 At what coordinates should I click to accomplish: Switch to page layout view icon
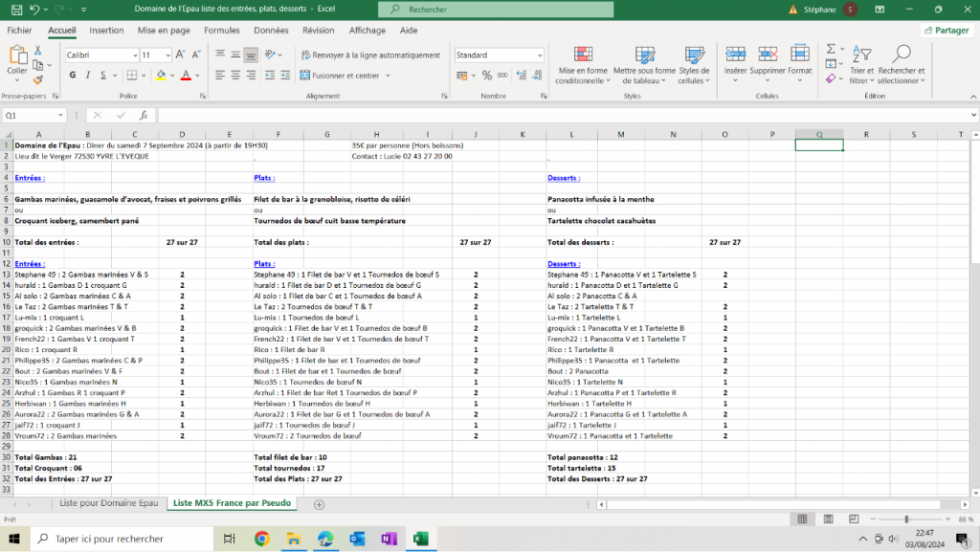[828, 519]
